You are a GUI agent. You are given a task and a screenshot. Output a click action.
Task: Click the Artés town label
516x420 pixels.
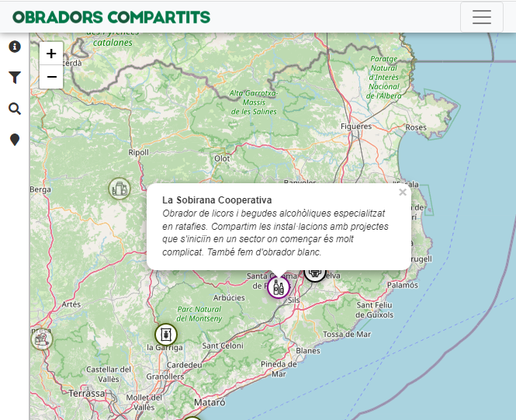tap(71, 304)
